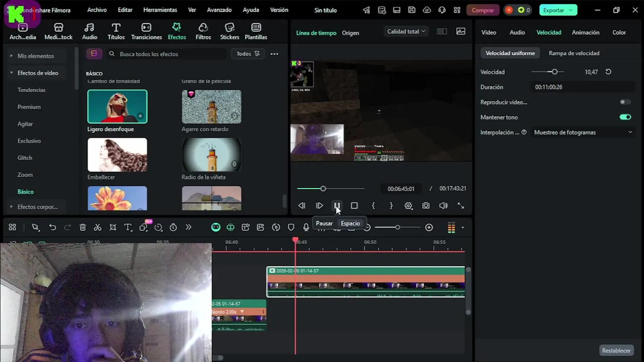644x362 pixels.
Task: Open the three-dots more options menu
Action: tap(274, 54)
